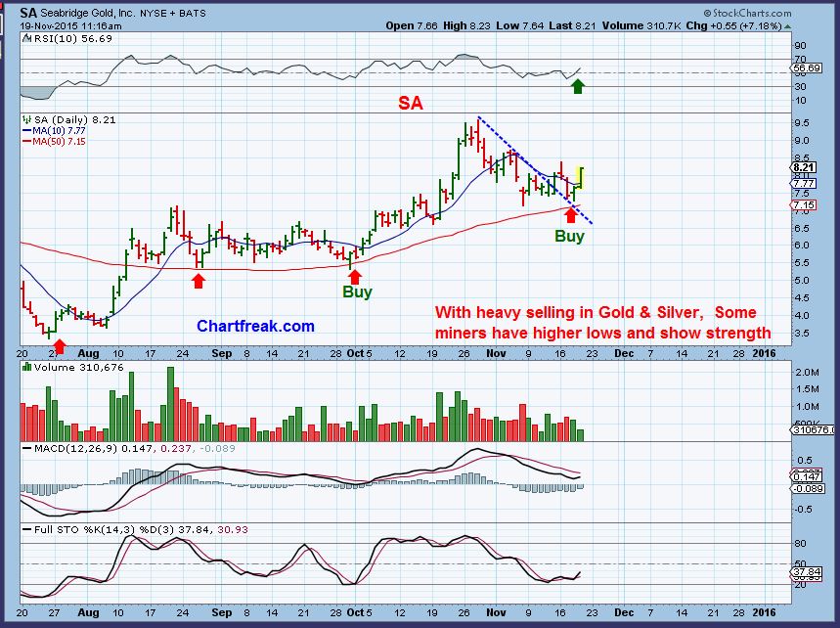
Task: Click the 56.69 RSI value tag on the right axis
Action: (x=807, y=68)
